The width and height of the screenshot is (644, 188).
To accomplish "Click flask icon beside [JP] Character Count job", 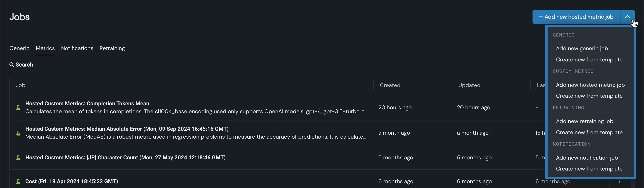I will pyautogui.click(x=18, y=158).
